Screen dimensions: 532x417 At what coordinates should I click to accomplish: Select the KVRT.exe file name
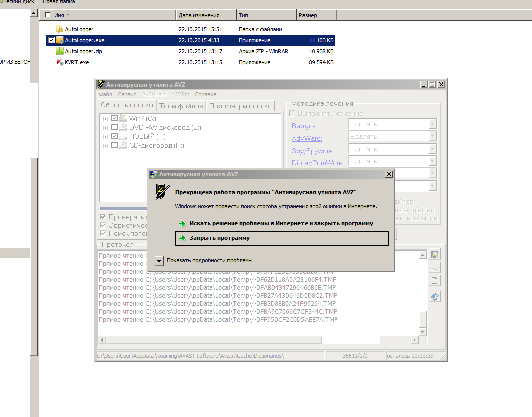point(77,62)
